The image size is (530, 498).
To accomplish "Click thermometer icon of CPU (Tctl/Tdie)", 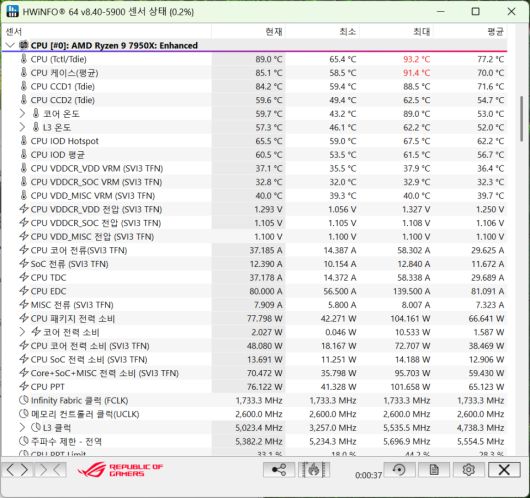I will click(23, 59).
